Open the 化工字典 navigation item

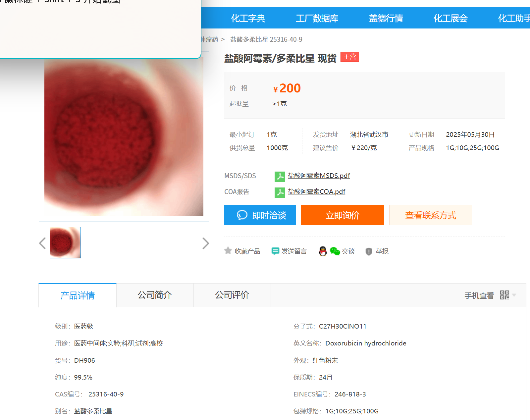[x=248, y=18]
